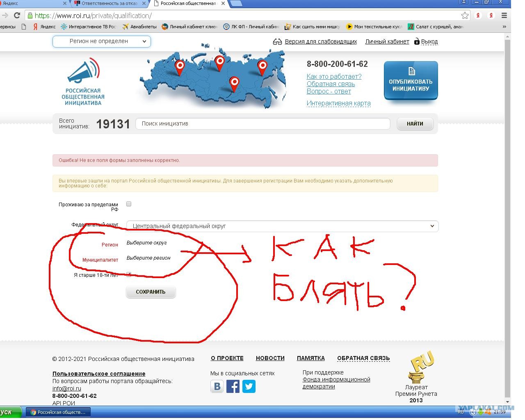Image resolution: width=525 pixels, height=420 pixels.
Task: Open ПАМЯТКА in the footer menu
Action: click(311, 358)
